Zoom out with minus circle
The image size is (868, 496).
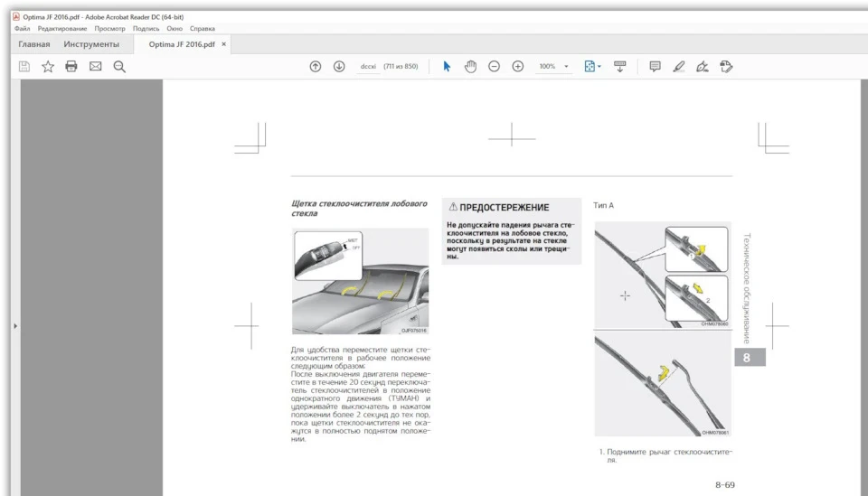click(x=495, y=66)
